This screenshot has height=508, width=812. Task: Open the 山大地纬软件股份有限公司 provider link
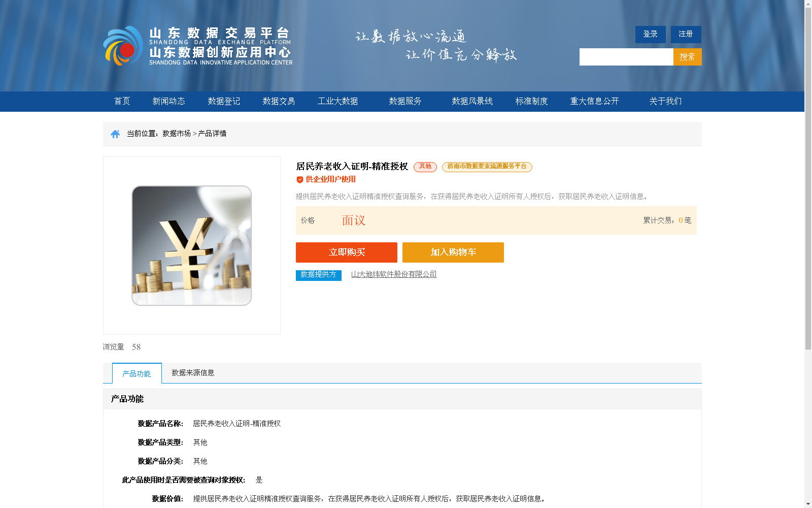pyautogui.click(x=394, y=274)
